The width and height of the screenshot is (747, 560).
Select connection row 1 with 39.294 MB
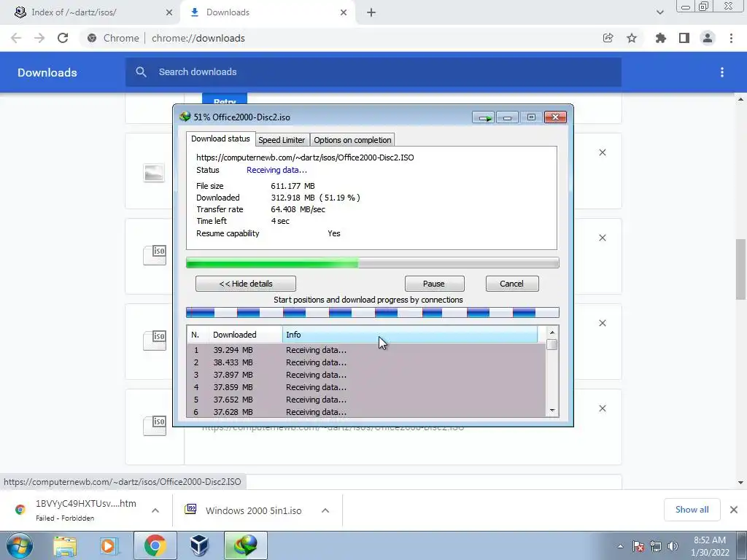(x=366, y=350)
